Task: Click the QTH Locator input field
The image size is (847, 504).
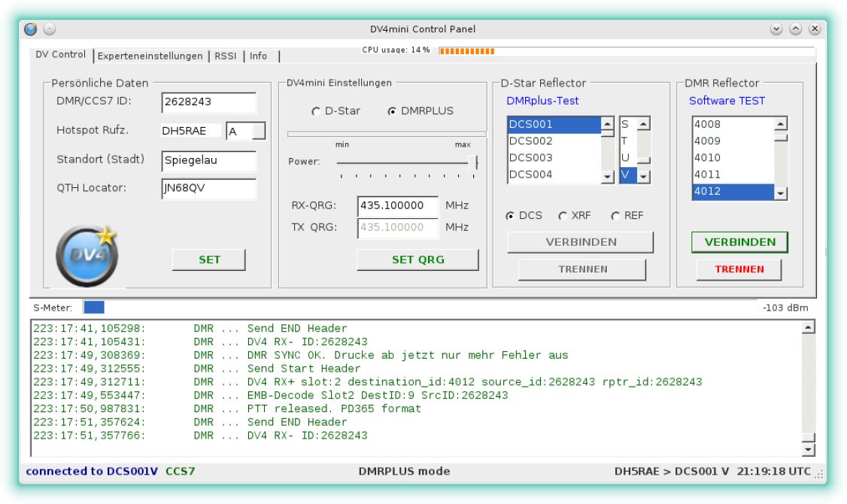Action: pyautogui.click(x=209, y=189)
